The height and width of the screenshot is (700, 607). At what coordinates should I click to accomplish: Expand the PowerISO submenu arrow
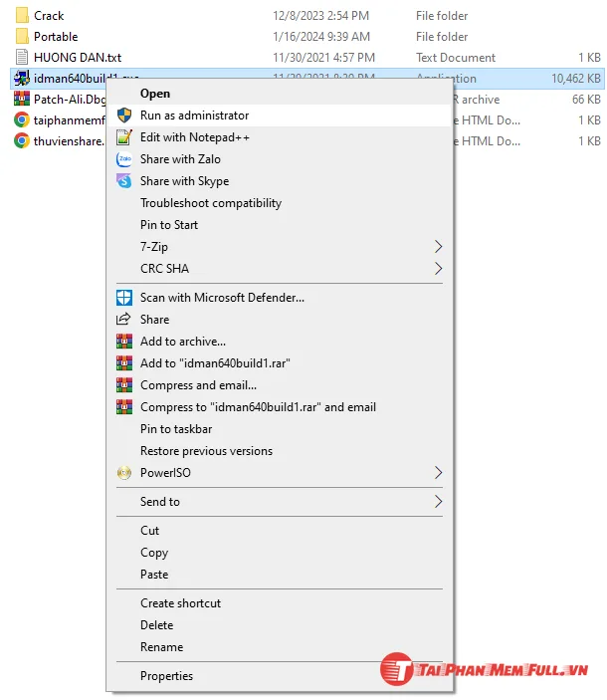tap(438, 472)
